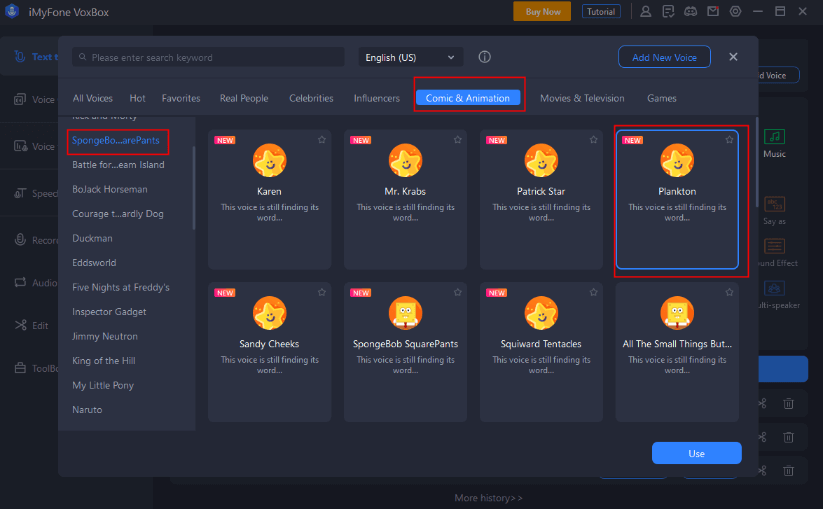
Task: Open the Tutorial button
Action: coord(601,12)
